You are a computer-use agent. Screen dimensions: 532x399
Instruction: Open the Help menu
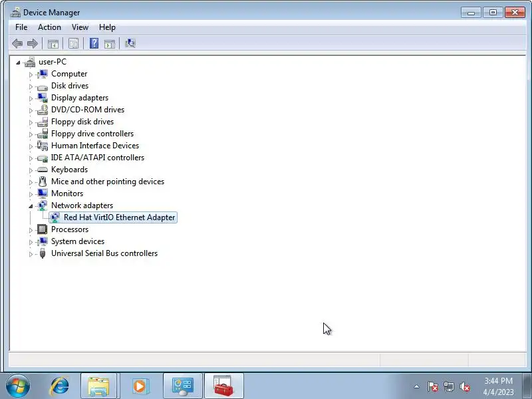107,27
